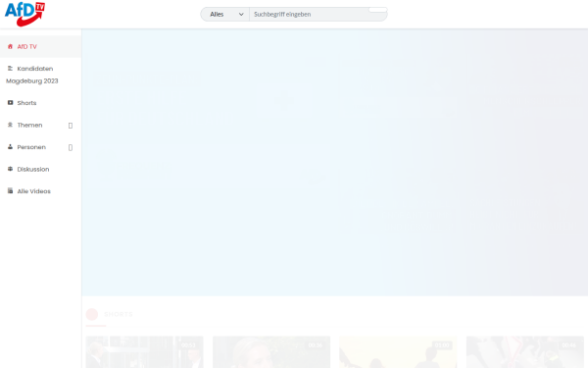Expand the Personen submenu arrow
This screenshot has width=588, height=368.
pyautogui.click(x=71, y=147)
